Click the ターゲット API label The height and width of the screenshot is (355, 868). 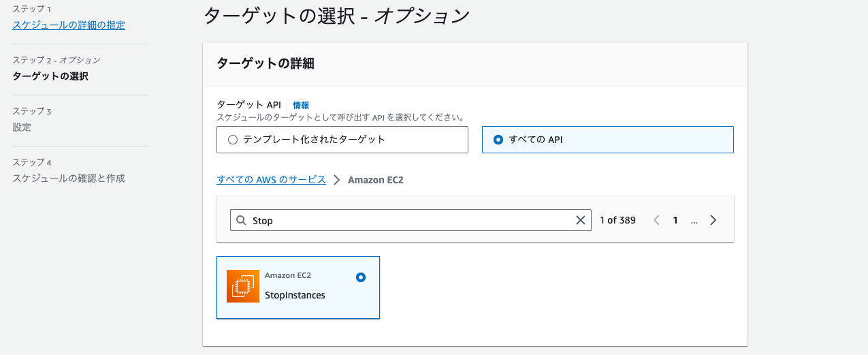[x=249, y=105]
